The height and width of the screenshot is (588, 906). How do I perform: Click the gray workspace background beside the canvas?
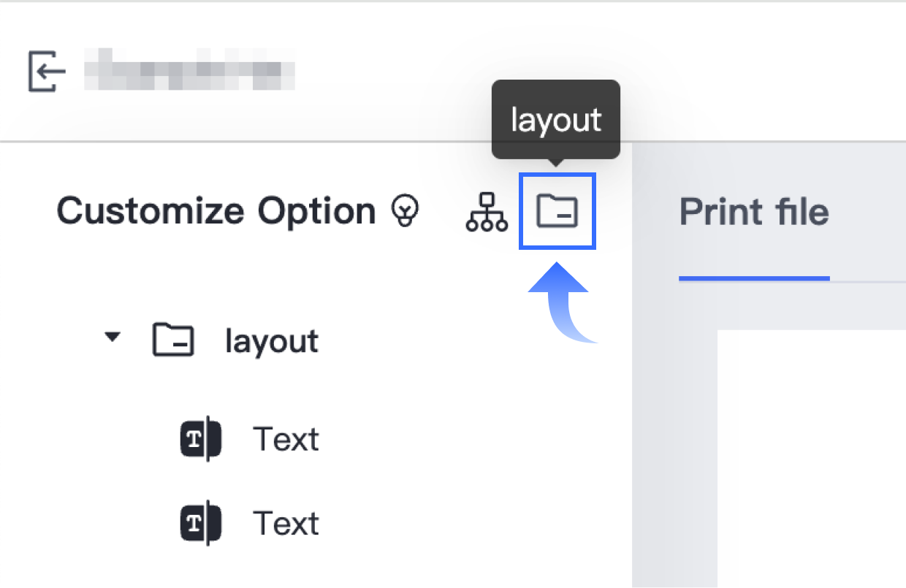click(674, 438)
